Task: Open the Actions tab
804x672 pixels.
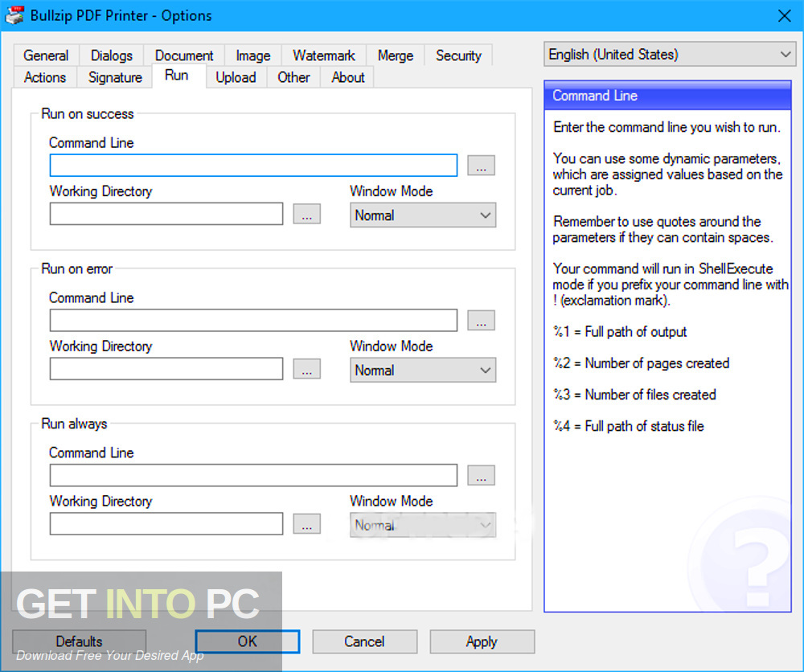Action: pos(44,77)
